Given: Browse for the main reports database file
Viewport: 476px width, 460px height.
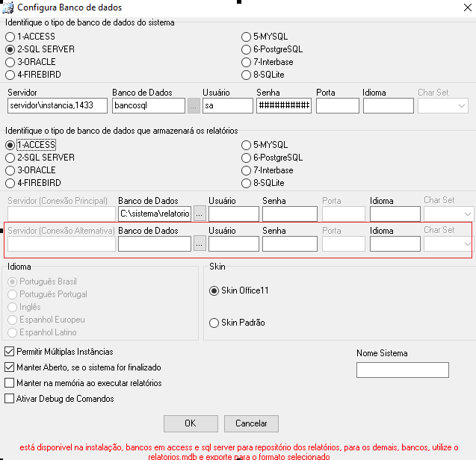Looking at the screenshot, I should click(x=200, y=214).
